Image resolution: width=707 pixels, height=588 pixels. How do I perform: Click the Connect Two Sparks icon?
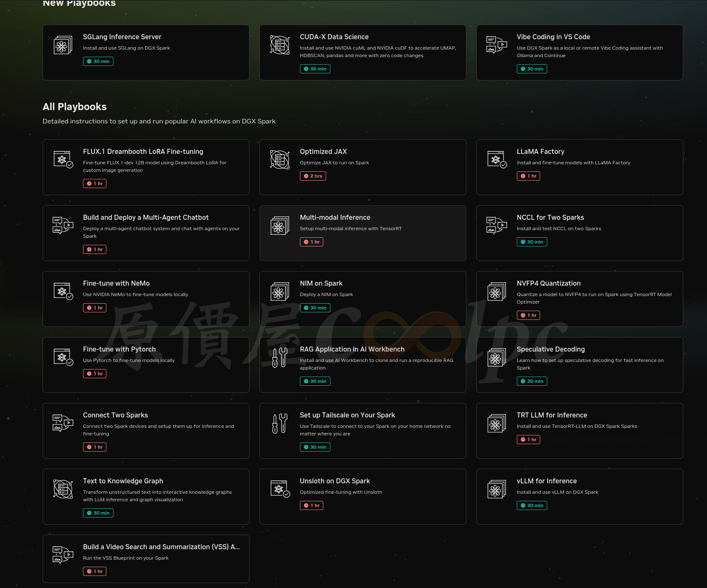[63, 423]
